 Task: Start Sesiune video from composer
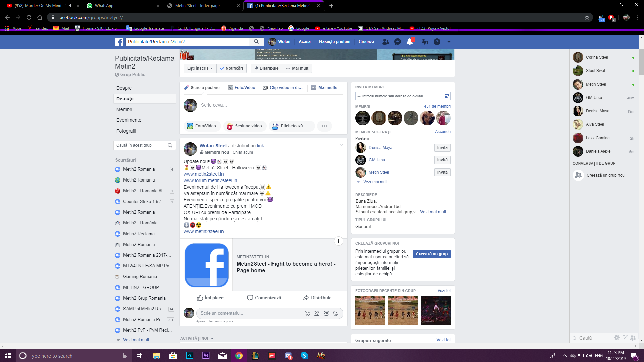pos(245,126)
